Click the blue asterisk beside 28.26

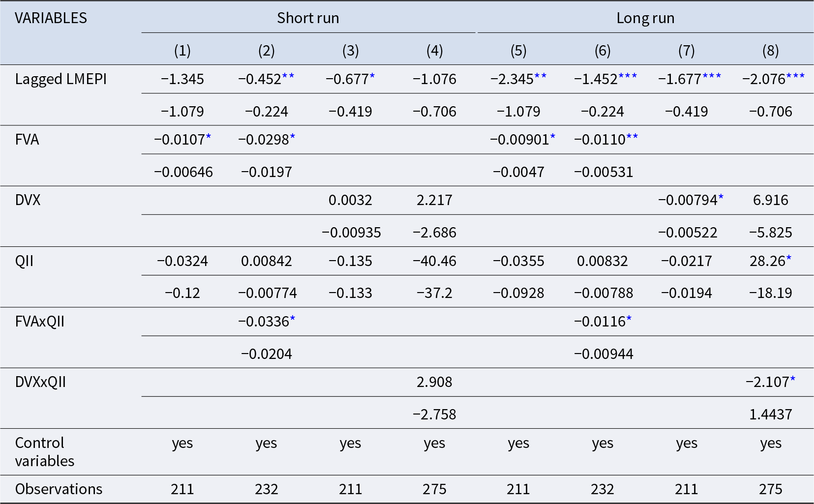pos(789,258)
